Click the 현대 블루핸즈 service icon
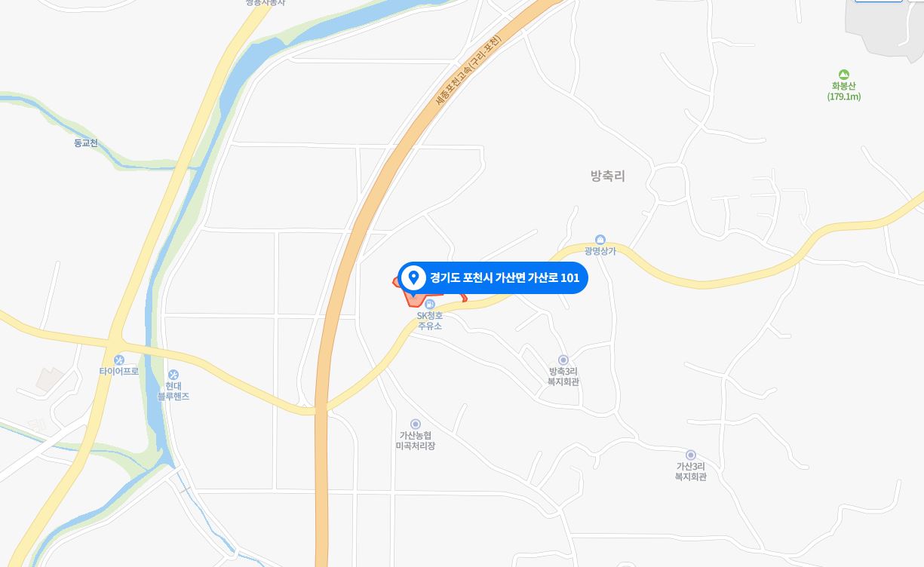Image resolution: width=924 pixels, height=567 pixels. pyautogui.click(x=173, y=375)
